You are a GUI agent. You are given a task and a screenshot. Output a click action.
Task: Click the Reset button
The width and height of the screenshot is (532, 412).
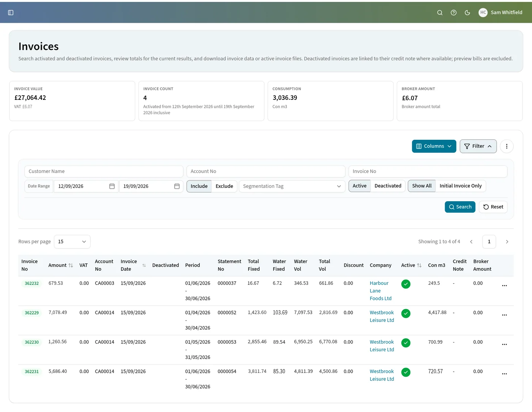click(493, 207)
